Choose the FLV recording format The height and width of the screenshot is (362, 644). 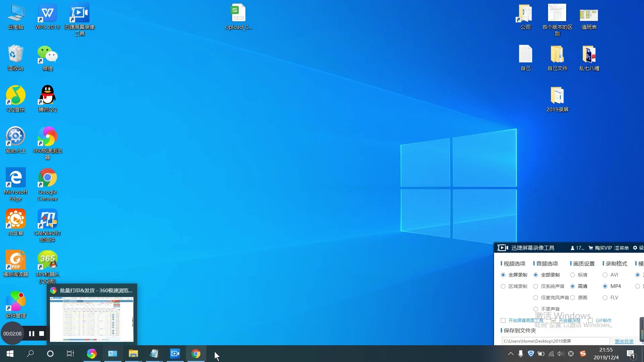tap(605, 298)
